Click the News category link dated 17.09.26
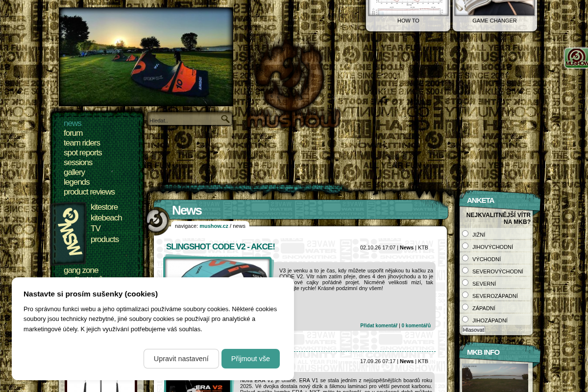The image size is (588, 392). 407,361
